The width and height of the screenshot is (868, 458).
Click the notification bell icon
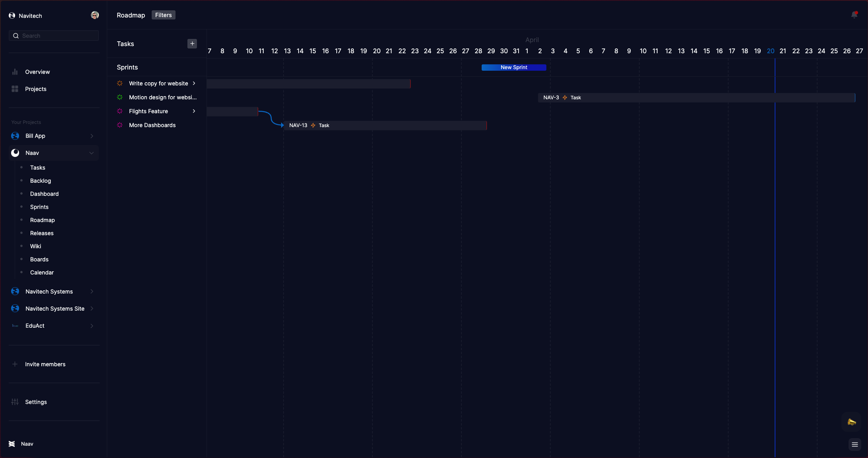(854, 15)
